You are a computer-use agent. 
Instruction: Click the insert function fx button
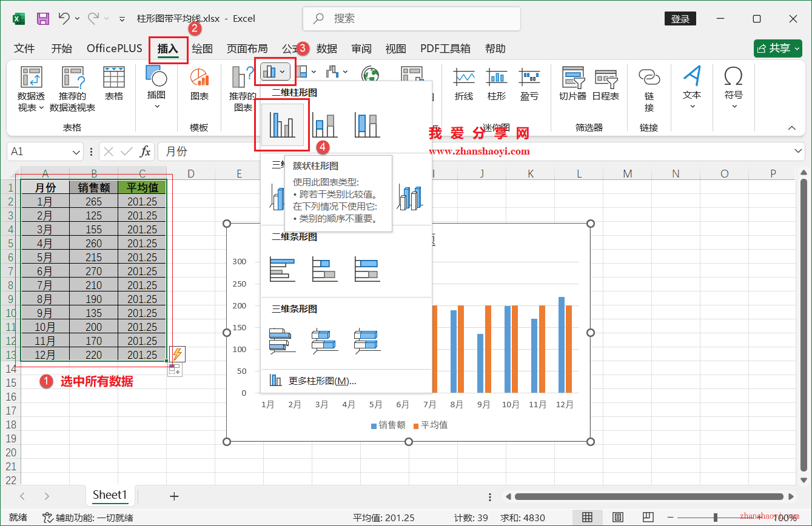click(x=145, y=151)
